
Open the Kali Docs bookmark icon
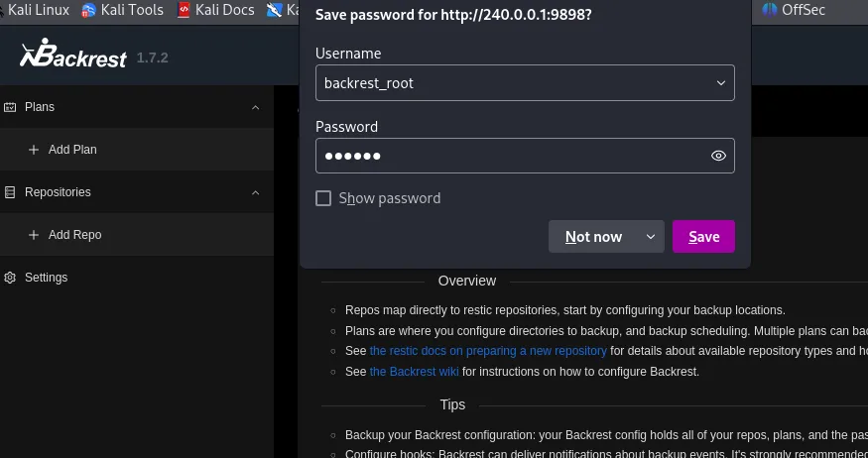coord(185,10)
